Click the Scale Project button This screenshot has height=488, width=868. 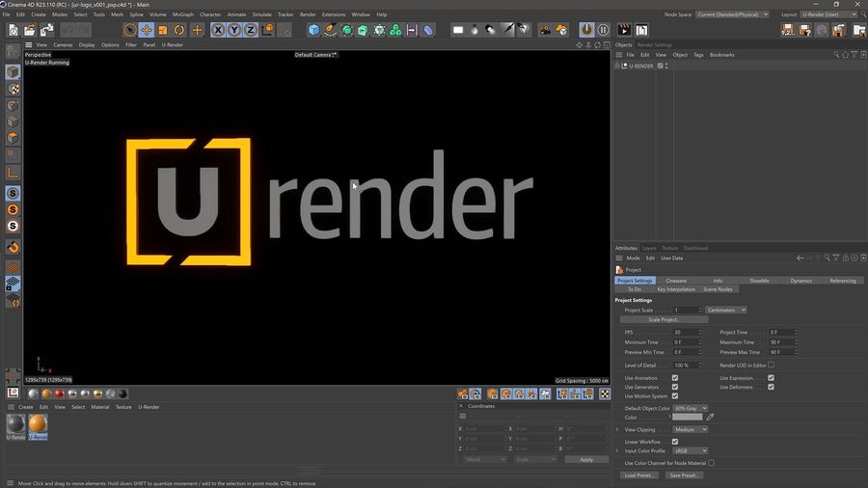coord(664,320)
